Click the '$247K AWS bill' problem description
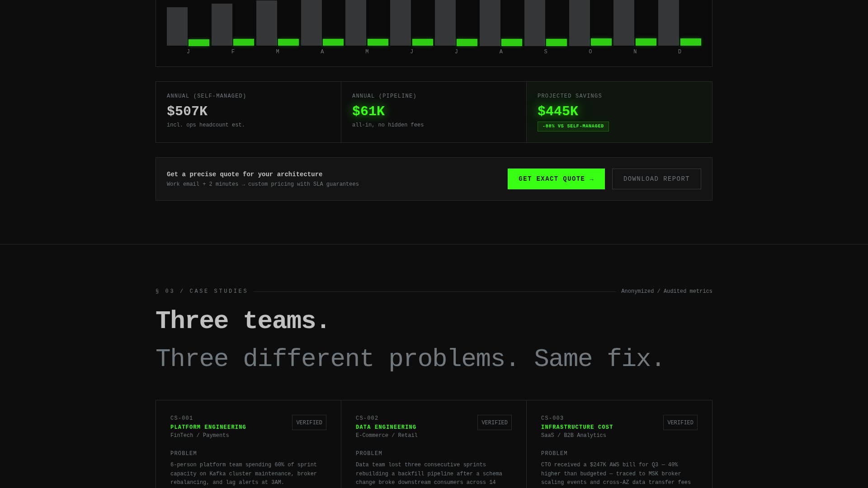Image resolution: width=868 pixels, height=488 pixels. 616,474
